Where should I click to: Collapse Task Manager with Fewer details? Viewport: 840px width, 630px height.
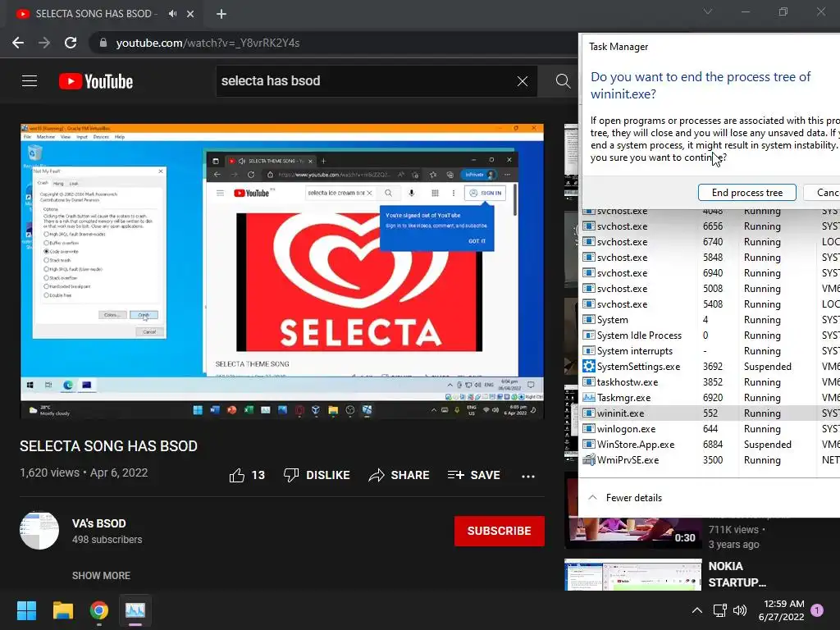coord(625,498)
